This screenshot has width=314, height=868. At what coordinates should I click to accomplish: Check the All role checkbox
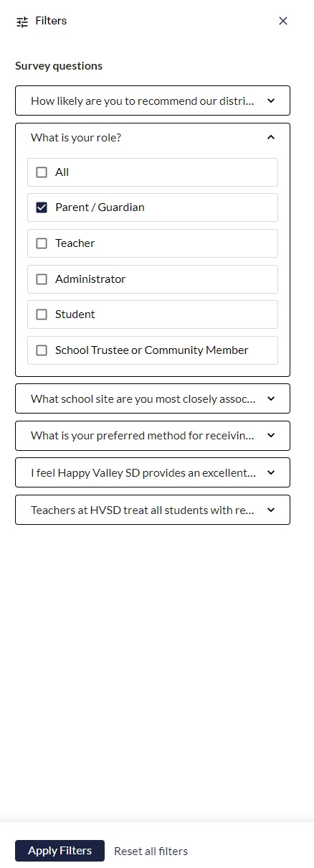click(x=42, y=172)
